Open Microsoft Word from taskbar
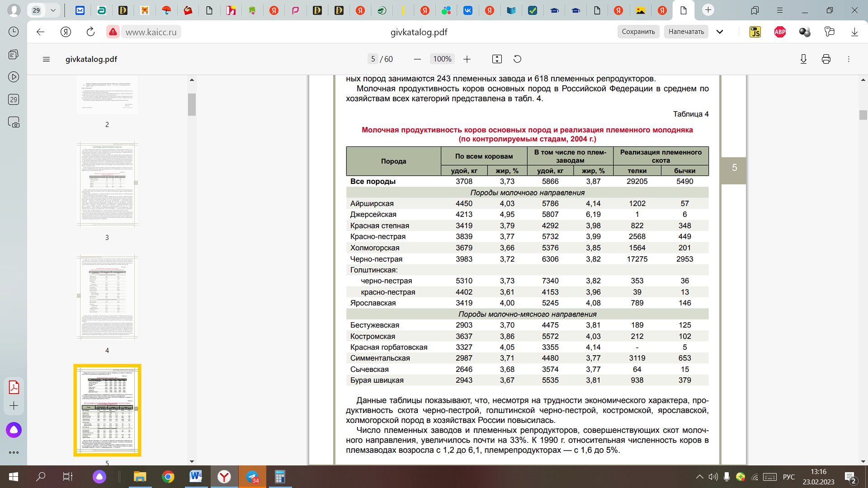 tap(196, 477)
